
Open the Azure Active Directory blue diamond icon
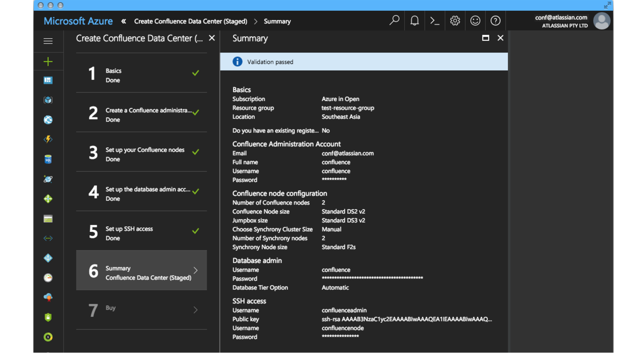[48, 258]
